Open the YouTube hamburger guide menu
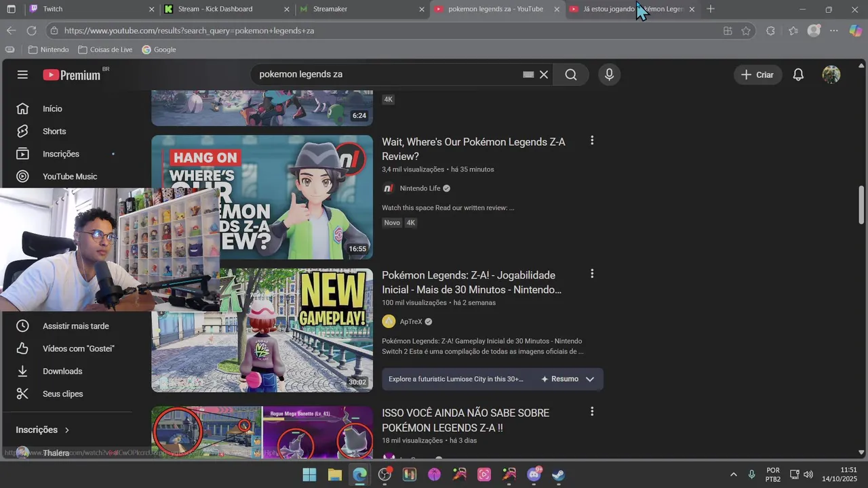Screen dimensions: 868x488 22,75
